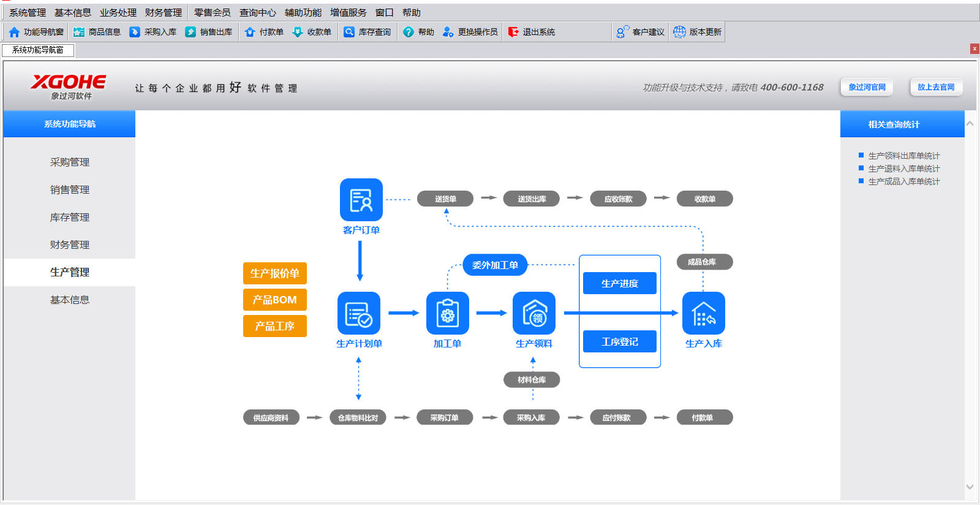Viewport: 980px width, 505px height.
Task: Open the 财务管理 menu
Action: pyautogui.click(x=164, y=12)
